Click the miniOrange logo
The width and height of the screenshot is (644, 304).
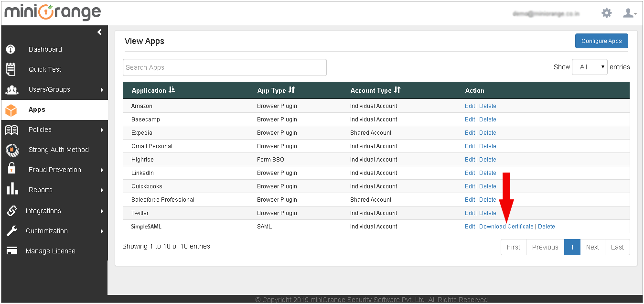point(53,13)
